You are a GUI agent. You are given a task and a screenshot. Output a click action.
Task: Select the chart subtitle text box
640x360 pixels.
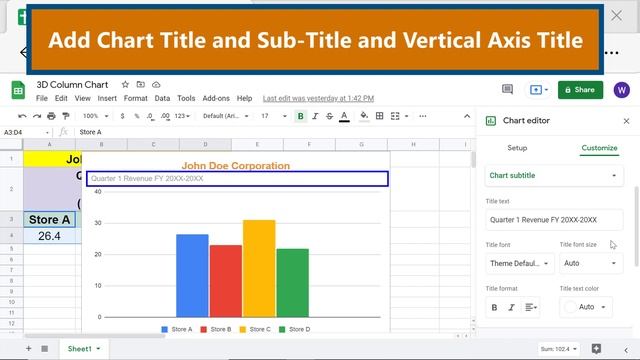coord(237,178)
